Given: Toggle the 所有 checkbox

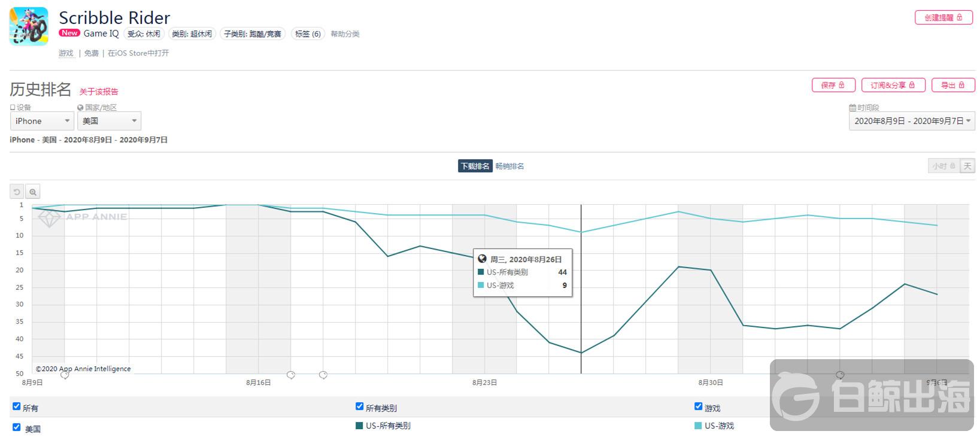Looking at the screenshot, I should click(17, 406).
